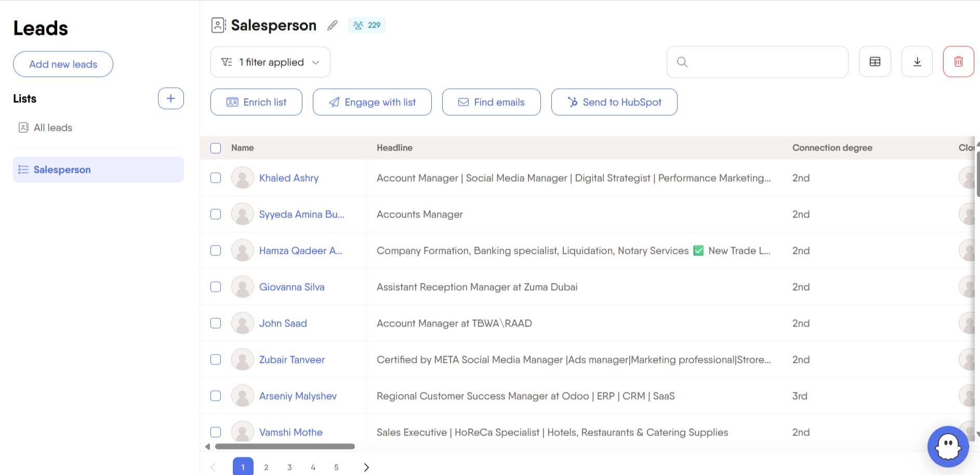Check the select-all checkbox in table header
This screenshot has width=980, height=475.
coord(216,148)
